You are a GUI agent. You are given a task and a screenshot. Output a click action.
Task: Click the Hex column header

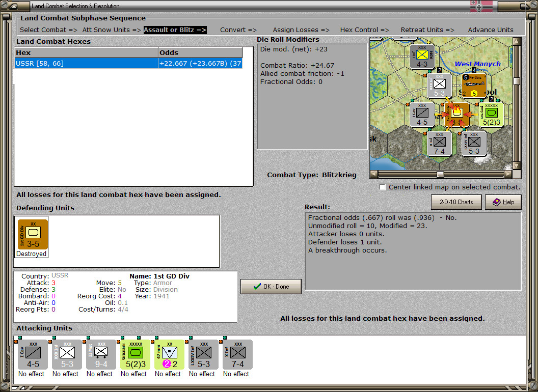(x=87, y=53)
